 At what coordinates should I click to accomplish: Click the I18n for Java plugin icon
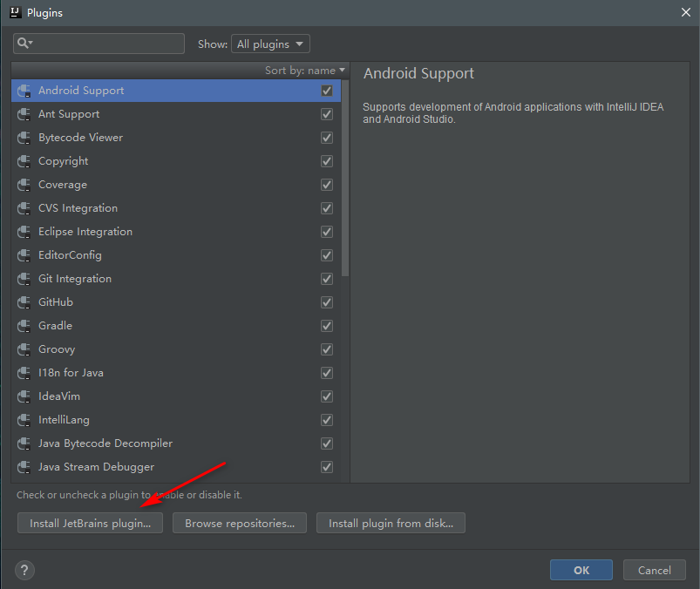24,373
